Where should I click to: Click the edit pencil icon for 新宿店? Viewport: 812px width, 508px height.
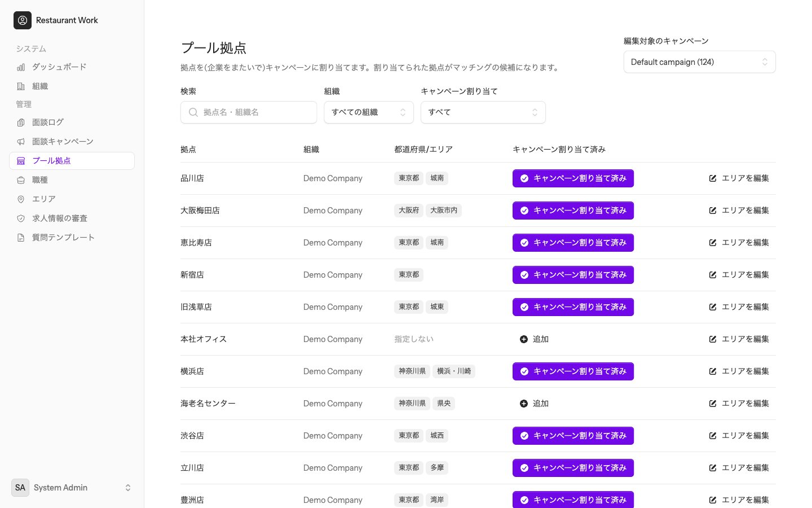713,275
